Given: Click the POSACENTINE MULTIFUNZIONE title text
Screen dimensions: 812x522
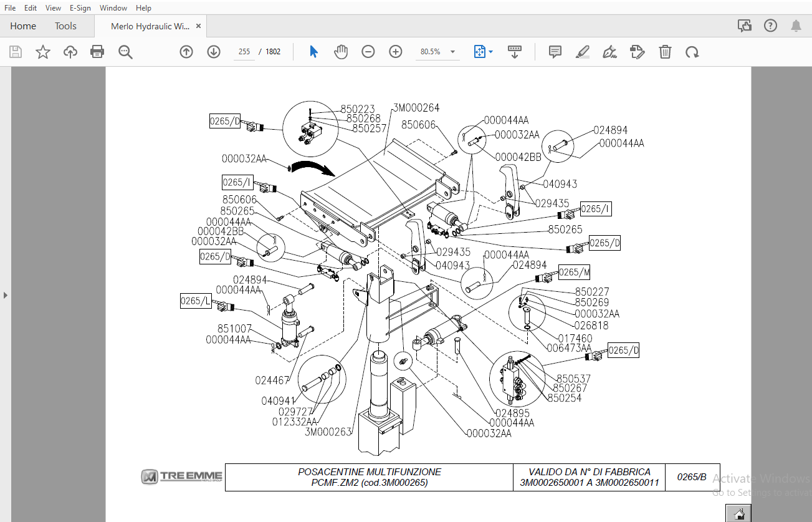Looking at the screenshot, I should pyautogui.click(x=370, y=472).
